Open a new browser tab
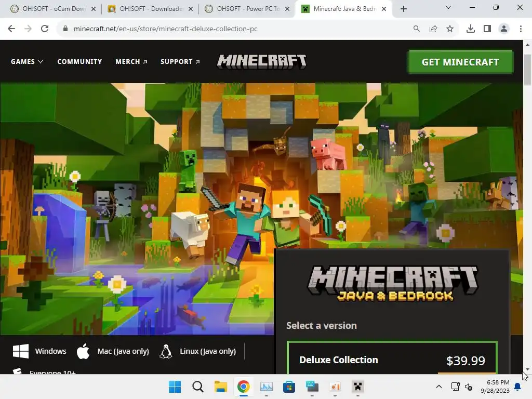Image resolution: width=532 pixels, height=399 pixels. click(x=403, y=9)
